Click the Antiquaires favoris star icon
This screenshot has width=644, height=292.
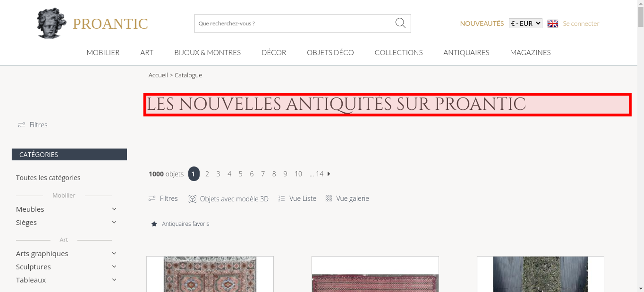[154, 224]
